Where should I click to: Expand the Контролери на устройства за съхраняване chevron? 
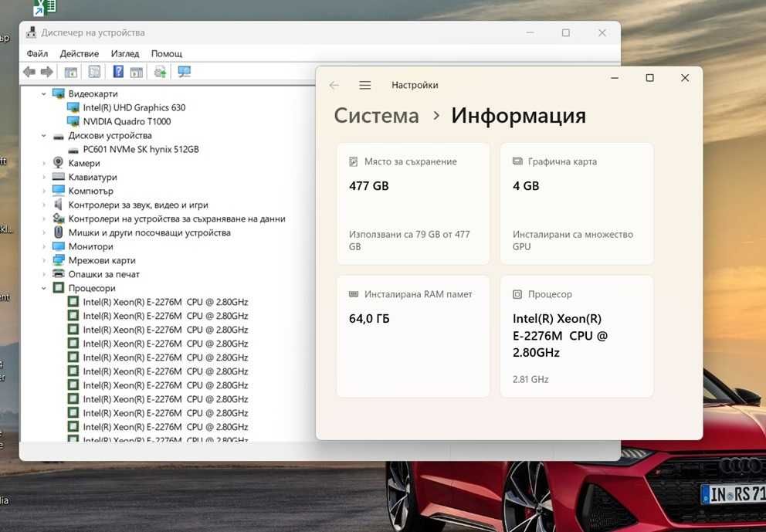click(44, 219)
